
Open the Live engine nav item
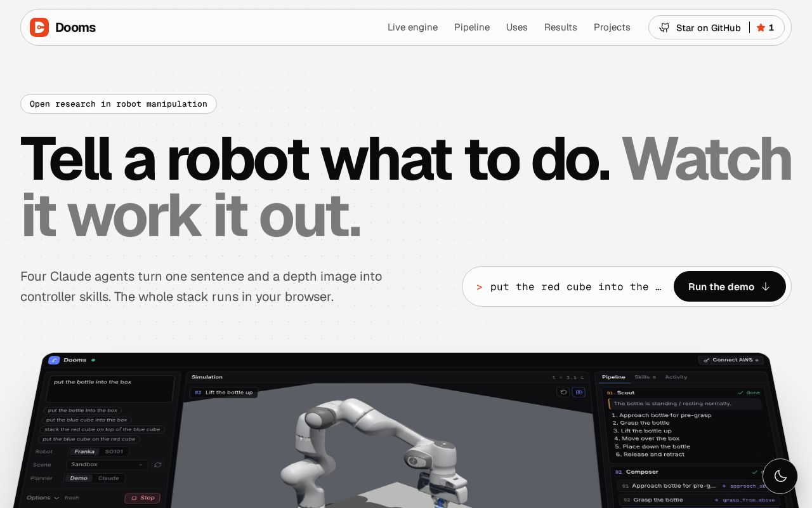pos(412,27)
